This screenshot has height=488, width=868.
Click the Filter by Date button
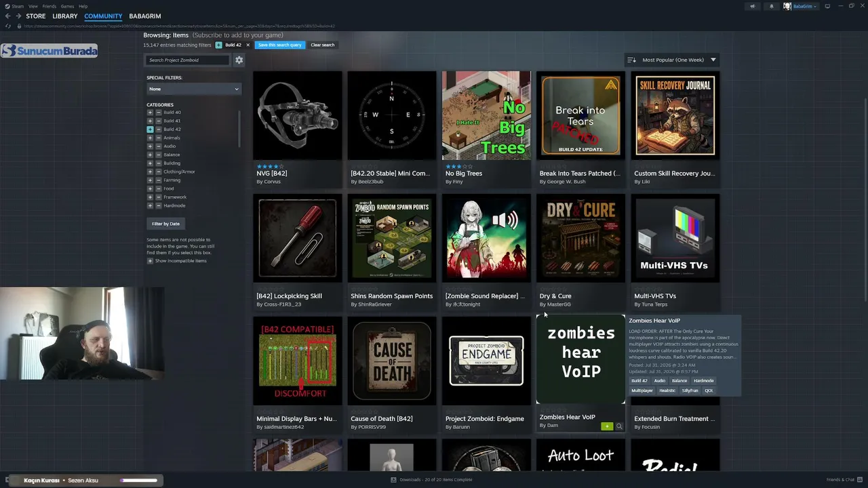[x=165, y=224]
